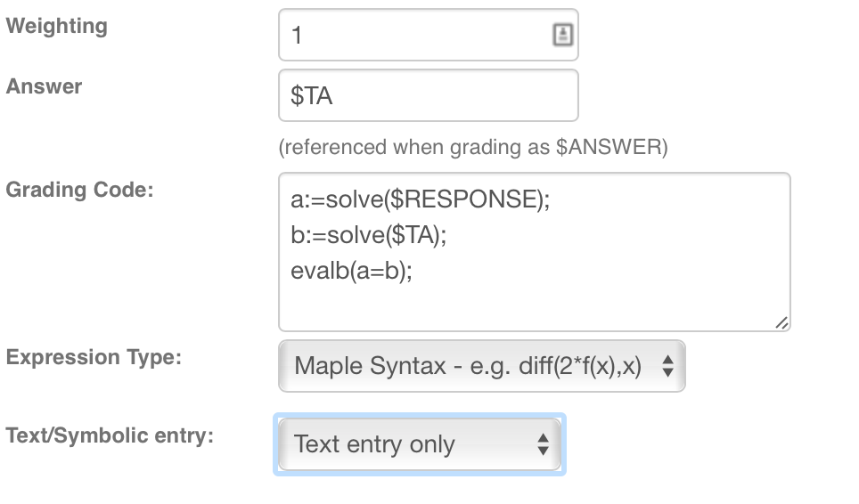Click the Grading Code label
This screenshot has height=504, width=859.
coord(79,190)
